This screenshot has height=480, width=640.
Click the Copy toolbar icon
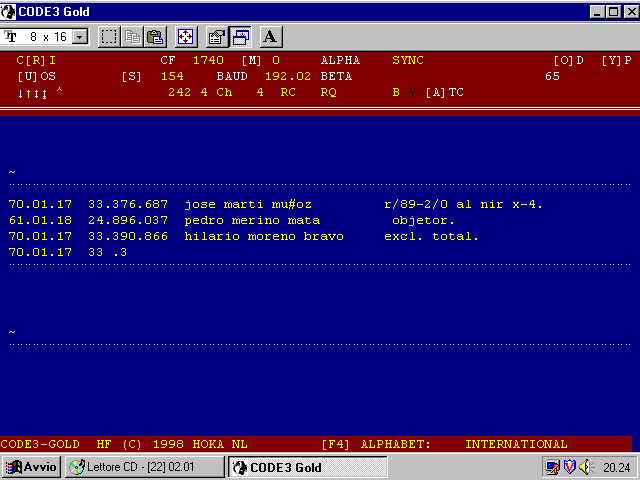132,37
